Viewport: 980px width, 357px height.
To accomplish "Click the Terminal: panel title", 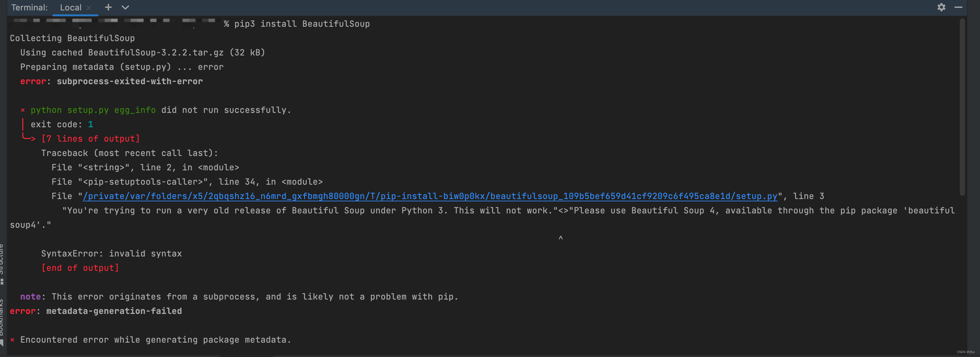I will [x=29, y=7].
